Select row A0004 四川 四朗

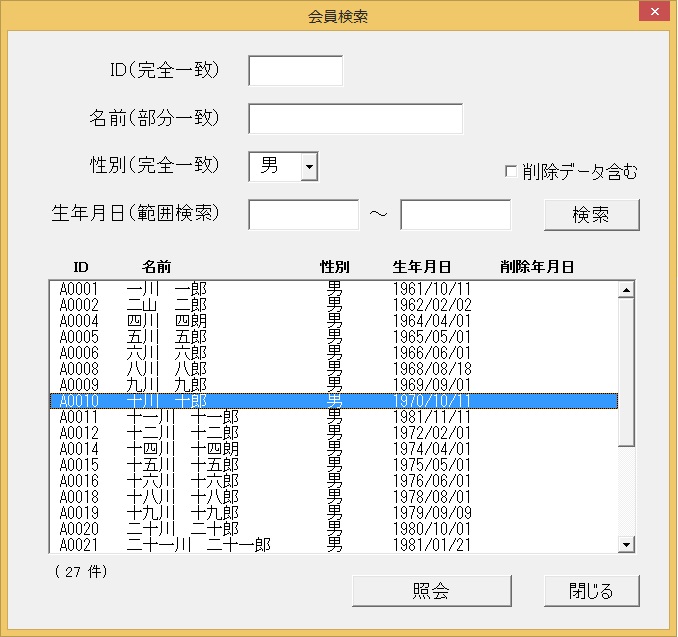pyautogui.click(x=334, y=321)
